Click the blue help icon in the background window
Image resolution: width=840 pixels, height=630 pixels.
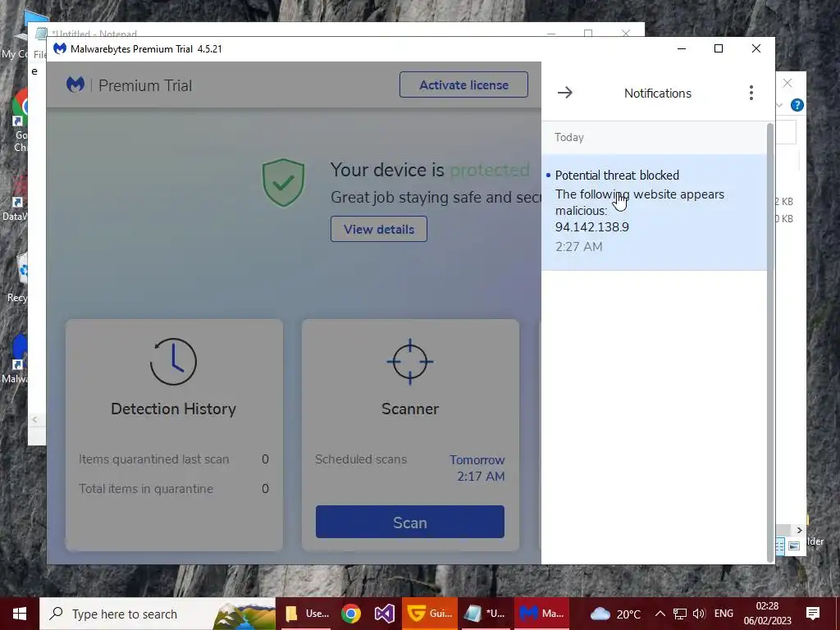pyautogui.click(x=797, y=105)
